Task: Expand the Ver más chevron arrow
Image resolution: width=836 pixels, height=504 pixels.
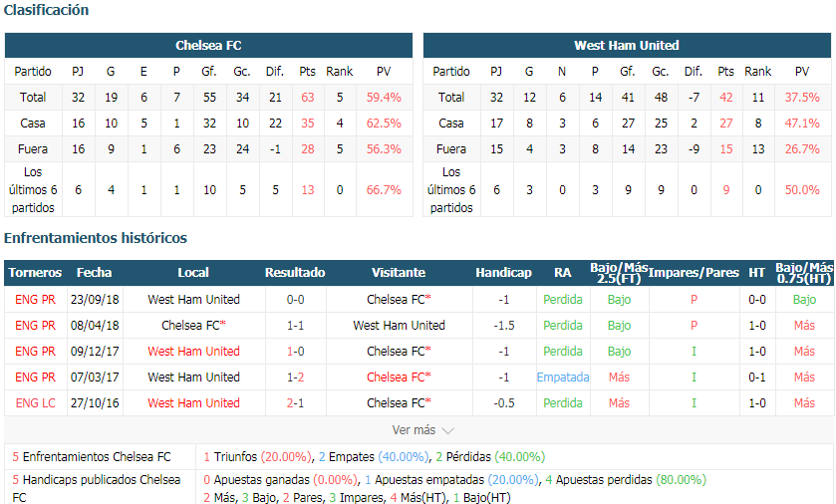Action: pos(447,430)
